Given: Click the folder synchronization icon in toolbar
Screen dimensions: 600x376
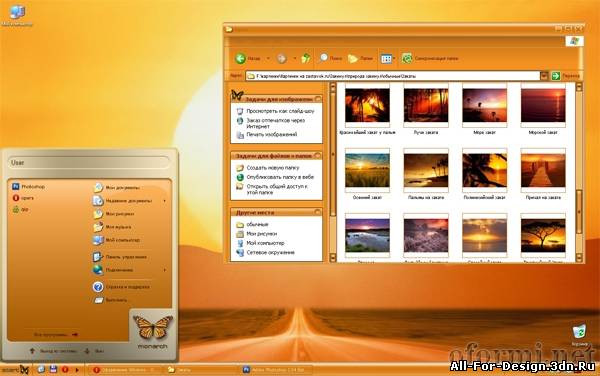Looking at the screenshot, I should pos(407,58).
